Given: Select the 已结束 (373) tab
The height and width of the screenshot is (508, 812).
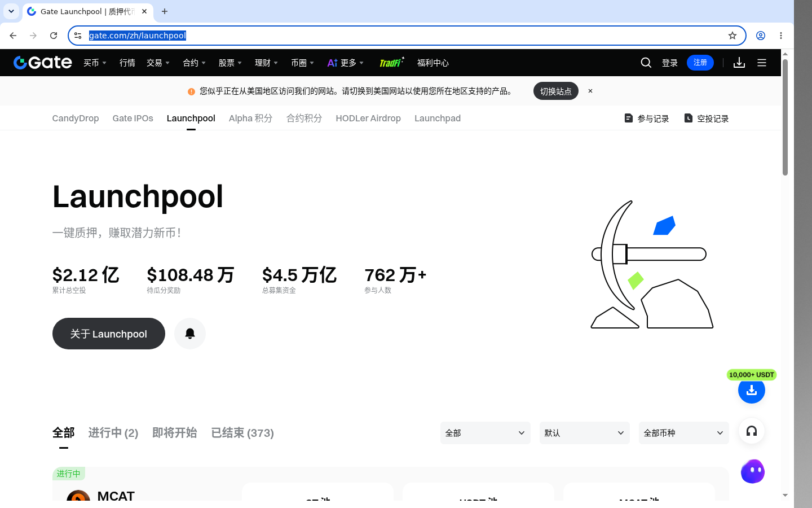Looking at the screenshot, I should point(242,433).
